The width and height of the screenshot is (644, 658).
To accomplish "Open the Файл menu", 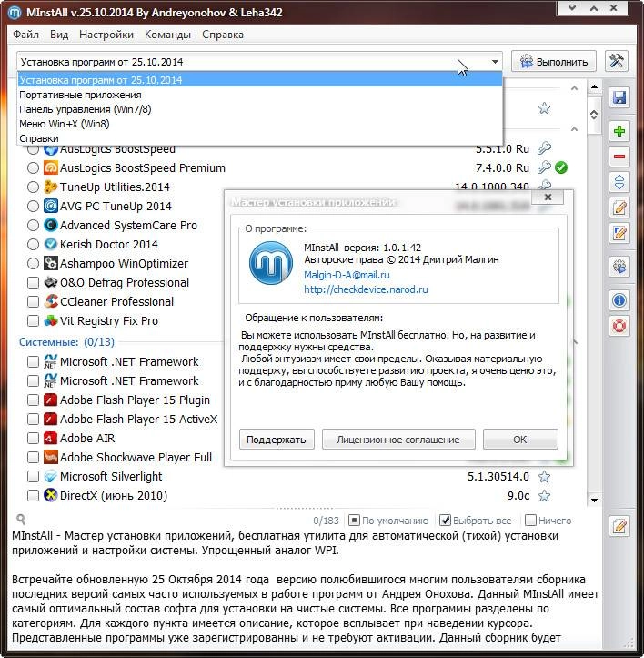I will pyautogui.click(x=25, y=35).
